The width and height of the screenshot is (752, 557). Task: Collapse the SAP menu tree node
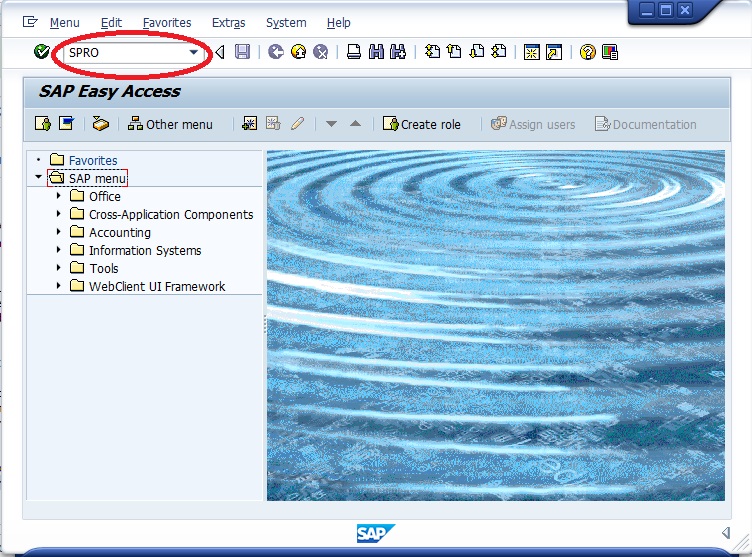click(38, 177)
